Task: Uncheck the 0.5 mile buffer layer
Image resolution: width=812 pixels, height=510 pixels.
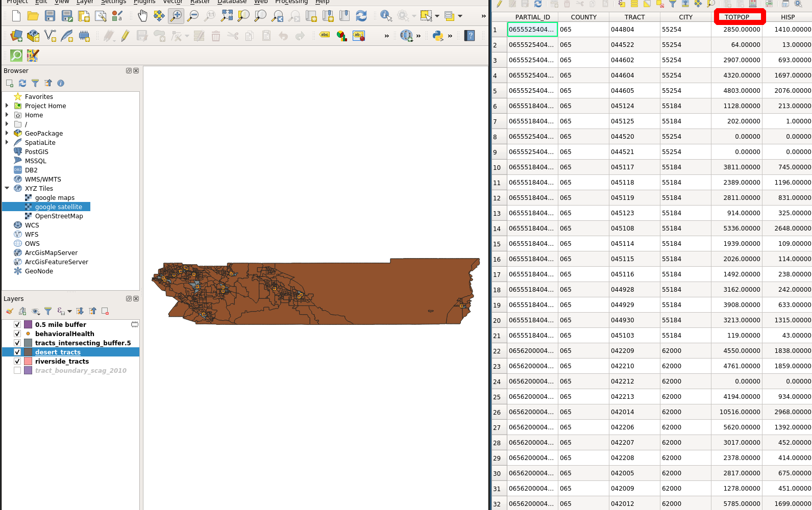Action: click(17, 325)
